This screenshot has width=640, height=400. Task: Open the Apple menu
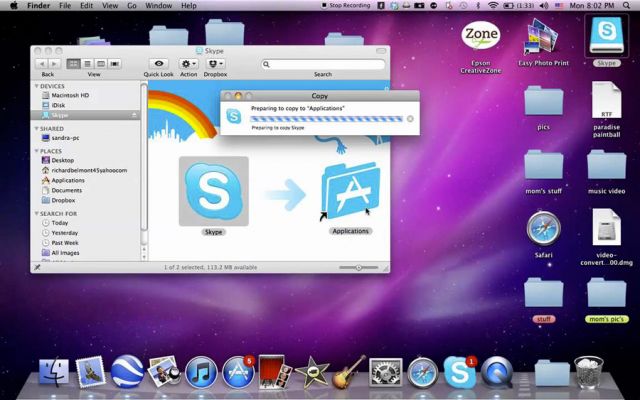[x=13, y=5]
